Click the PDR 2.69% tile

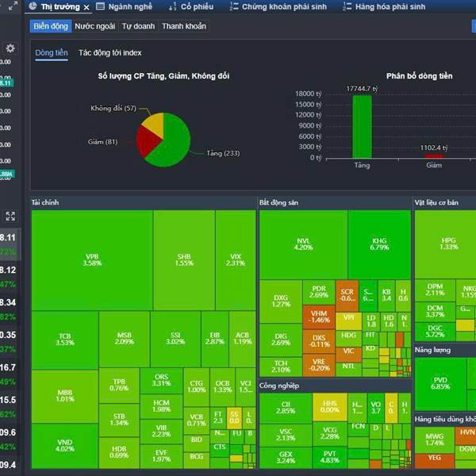click(x=319, y=292)
